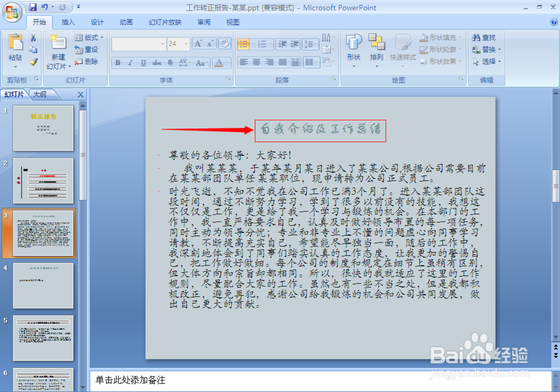Align text to the left

click(x=244, y=63)
